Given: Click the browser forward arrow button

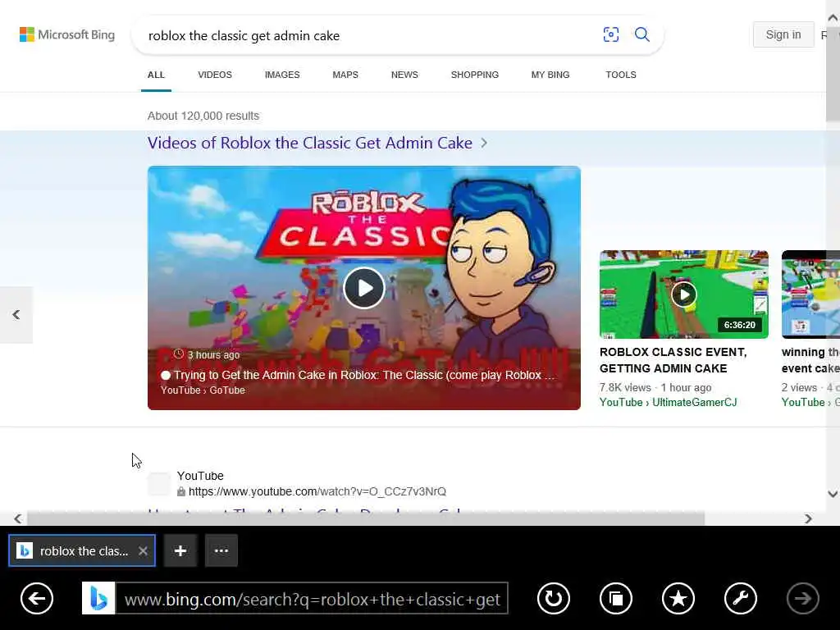Looking at the screenshot, I should [802, 598].
